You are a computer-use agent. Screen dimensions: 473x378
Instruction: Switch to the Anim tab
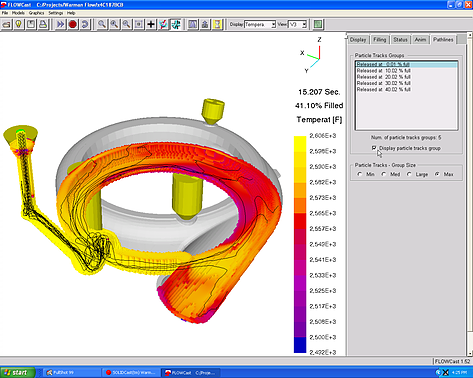(420, 40)
